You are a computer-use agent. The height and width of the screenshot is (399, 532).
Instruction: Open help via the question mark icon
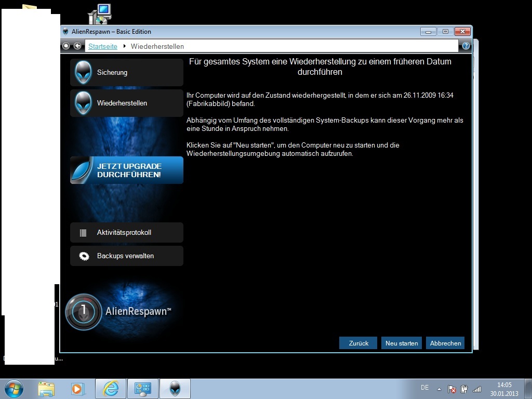coord(466,46)
